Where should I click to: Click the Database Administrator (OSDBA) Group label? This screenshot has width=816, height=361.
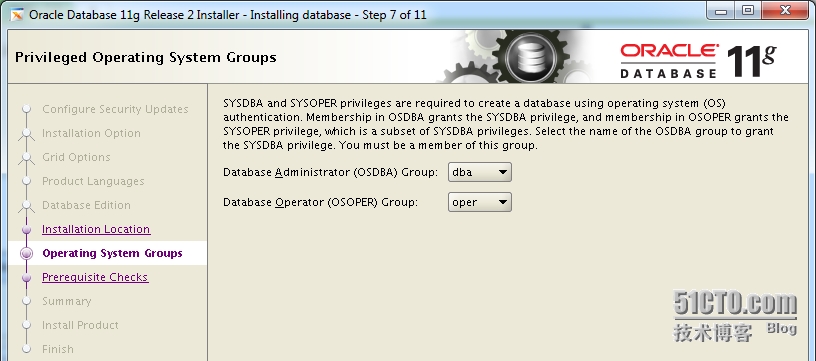tap(330, 172)
